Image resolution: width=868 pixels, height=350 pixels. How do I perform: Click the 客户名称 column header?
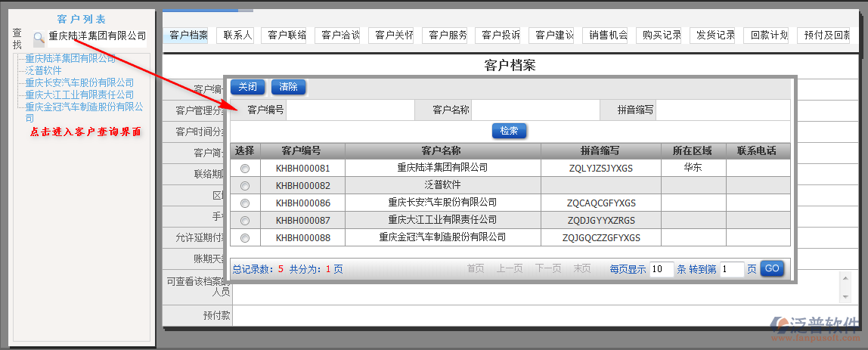tap(442, 150)
